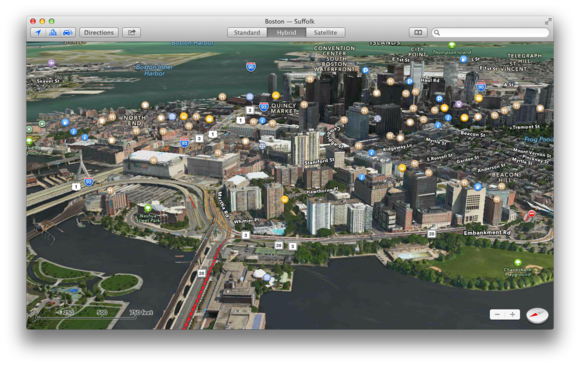This screenshot has height=366, width=580.
Task: Click the red no-entry sign near Embankment Rd
Action: pos(532,214)
